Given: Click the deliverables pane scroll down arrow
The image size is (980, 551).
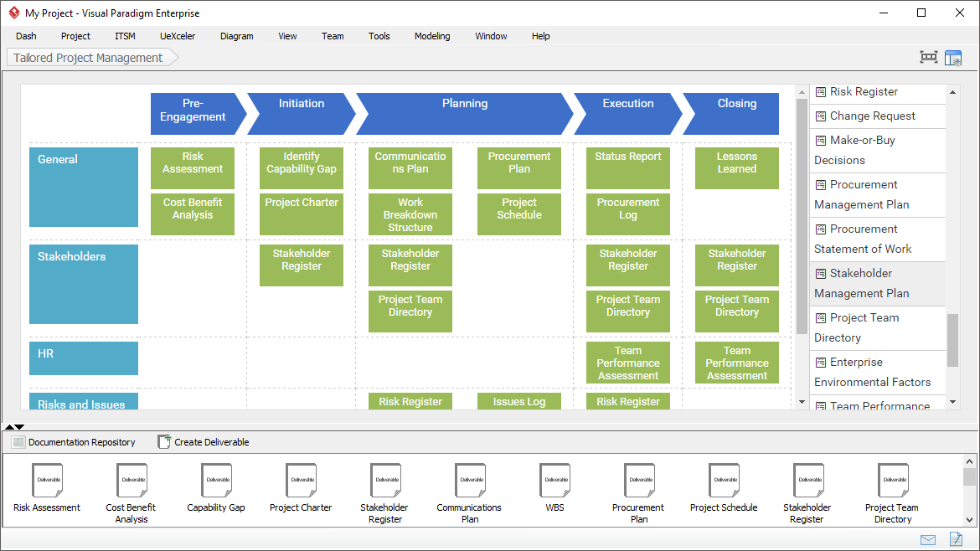Looking at the screenshot, I should coord(969,519).
